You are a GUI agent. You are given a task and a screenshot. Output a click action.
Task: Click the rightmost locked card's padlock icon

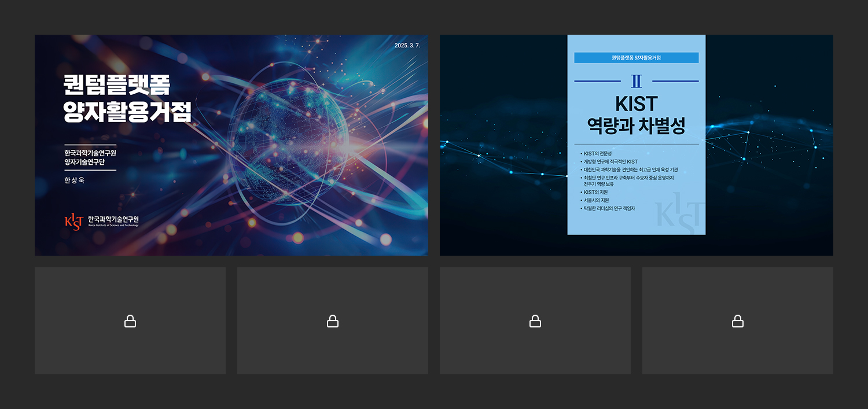click(x=738, y=321)
